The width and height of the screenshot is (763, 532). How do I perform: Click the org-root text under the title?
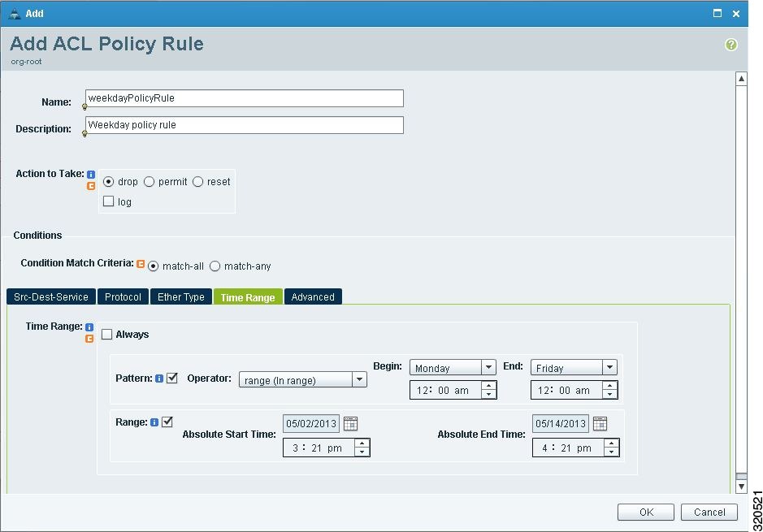pyautogui.click(x=26, y=62)
